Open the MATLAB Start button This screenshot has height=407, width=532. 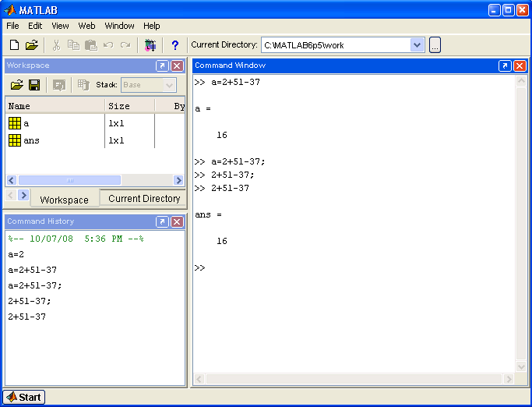tap(23, 397)
